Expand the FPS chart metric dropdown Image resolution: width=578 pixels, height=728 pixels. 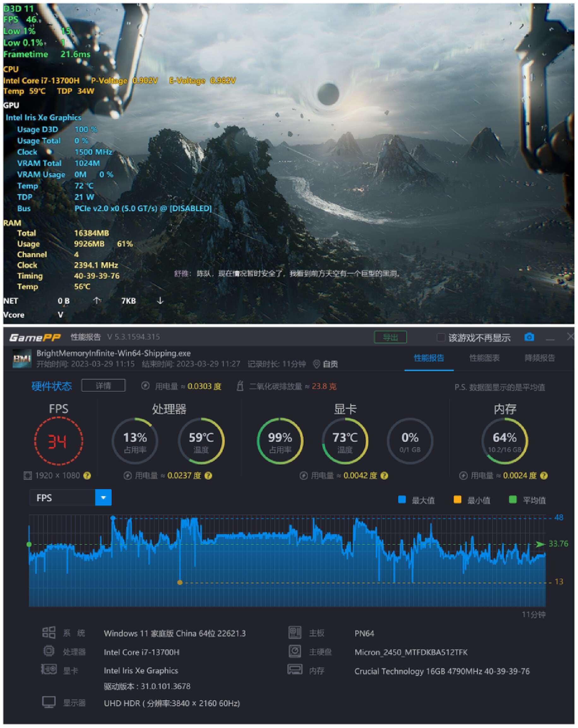click(x=103, y=497)
